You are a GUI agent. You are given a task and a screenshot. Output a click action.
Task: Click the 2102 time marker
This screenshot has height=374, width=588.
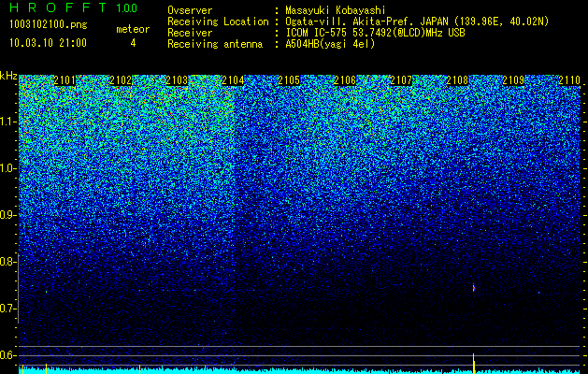121,80
